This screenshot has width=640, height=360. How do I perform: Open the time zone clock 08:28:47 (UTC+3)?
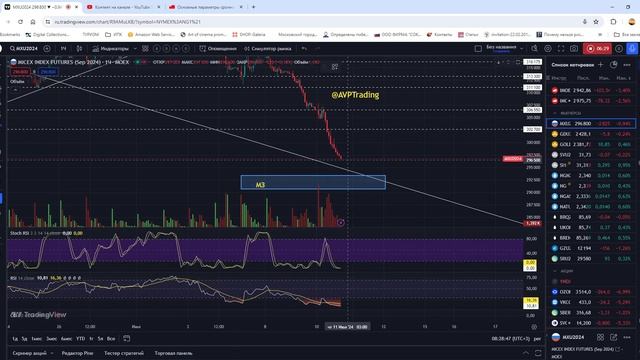coord(512,339)
